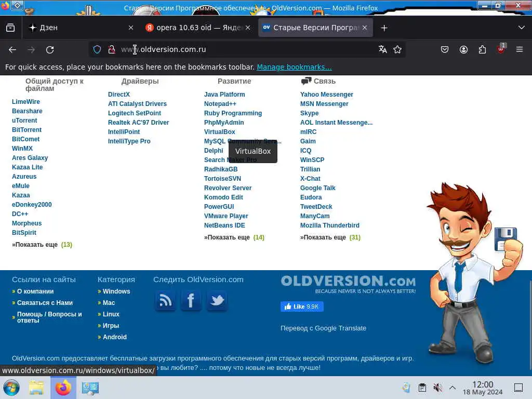Close the Старые Версии Программ tab
This screenshot has width=532, height=399.
point(365,28)
